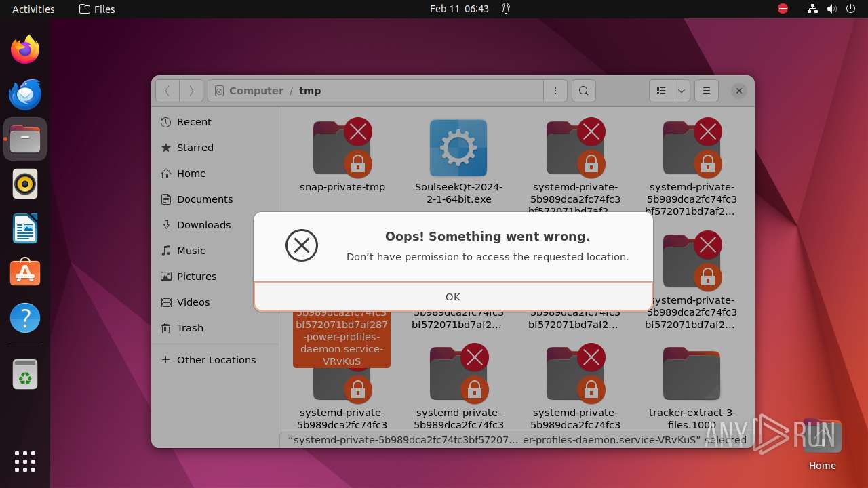Open Rhythmbox music player in dock

(25, 184)
